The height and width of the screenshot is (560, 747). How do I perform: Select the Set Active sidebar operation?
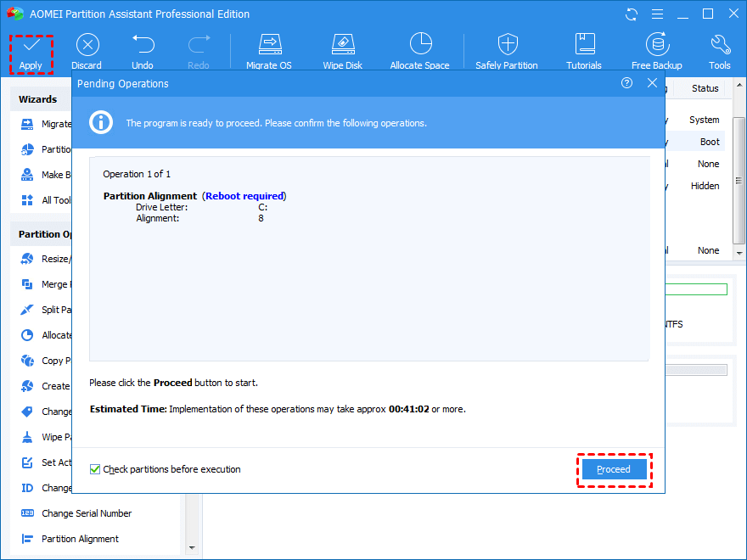(46, 462)
